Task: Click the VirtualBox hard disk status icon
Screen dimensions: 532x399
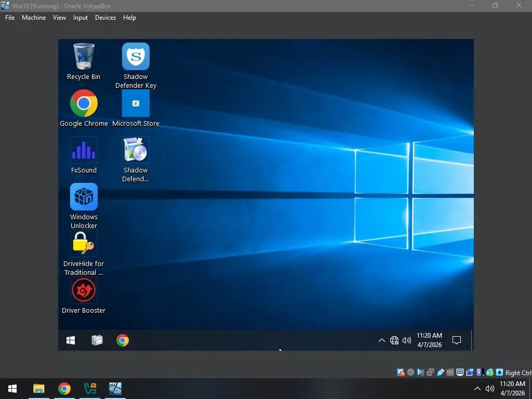Action: coord(401,373)
